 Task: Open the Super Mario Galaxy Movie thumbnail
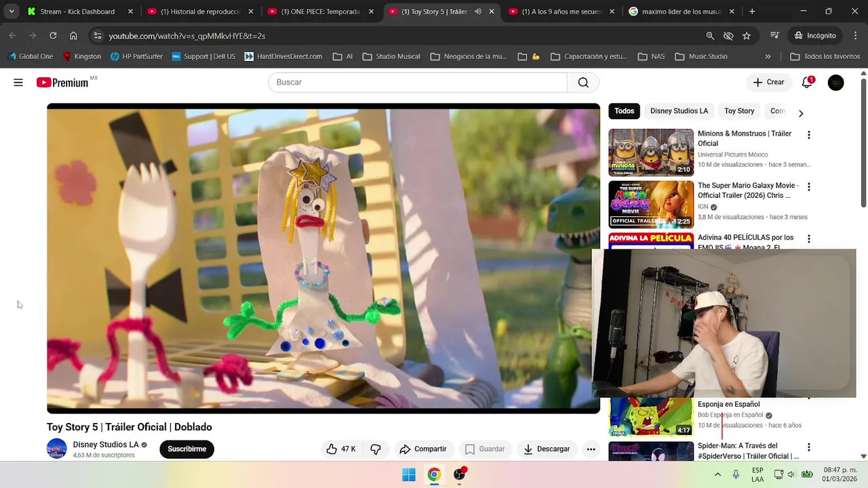[x=651, y=204]
